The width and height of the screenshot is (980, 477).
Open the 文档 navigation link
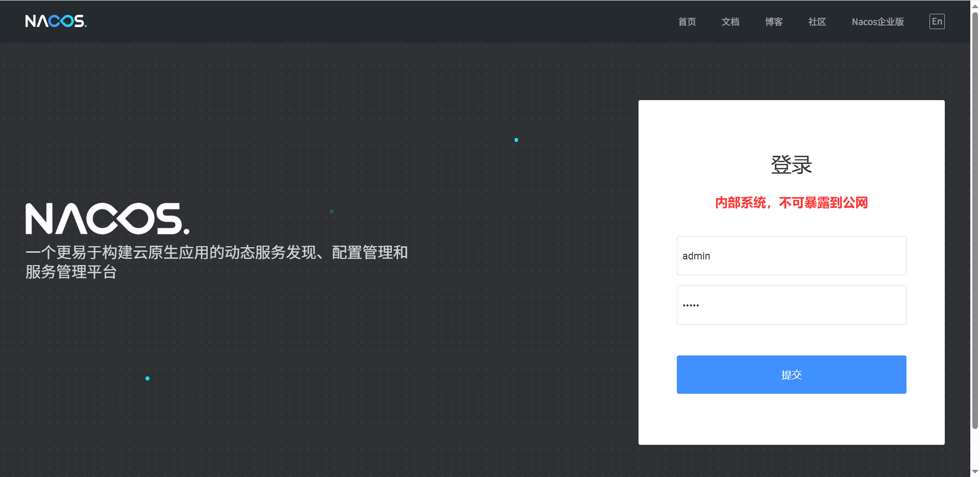coord(730,21)
